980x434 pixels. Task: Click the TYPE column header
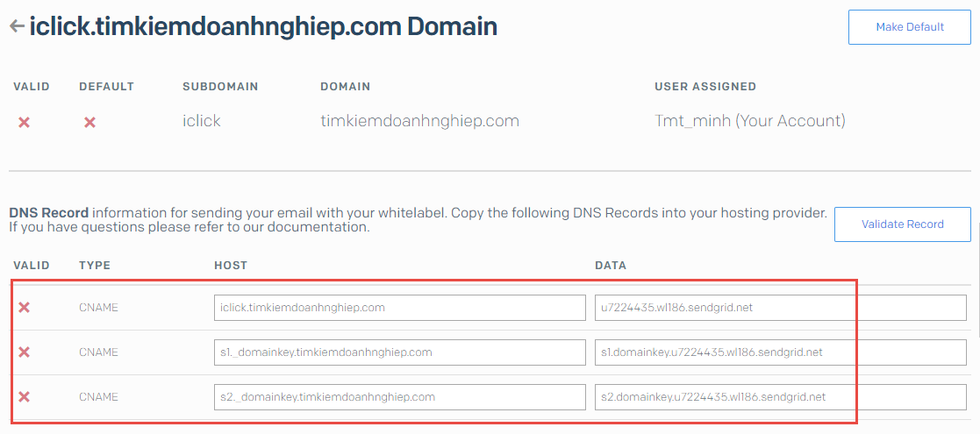click(95, 266)
